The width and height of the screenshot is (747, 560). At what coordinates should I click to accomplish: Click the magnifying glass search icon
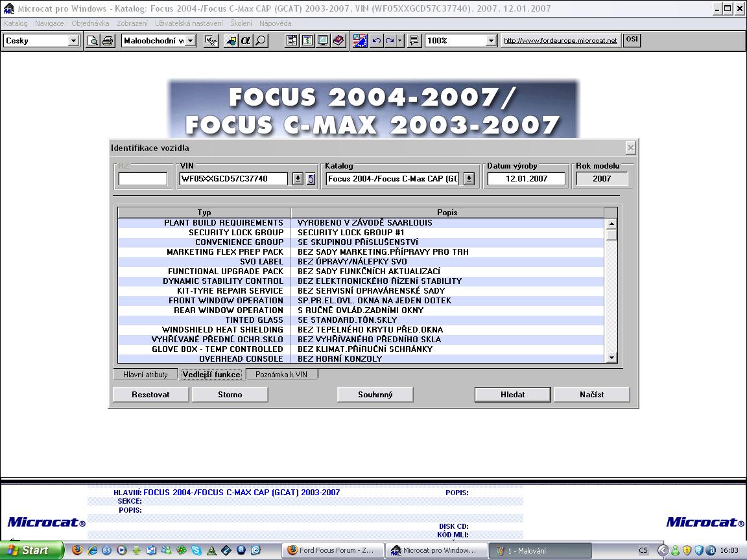tap(260, 41)
